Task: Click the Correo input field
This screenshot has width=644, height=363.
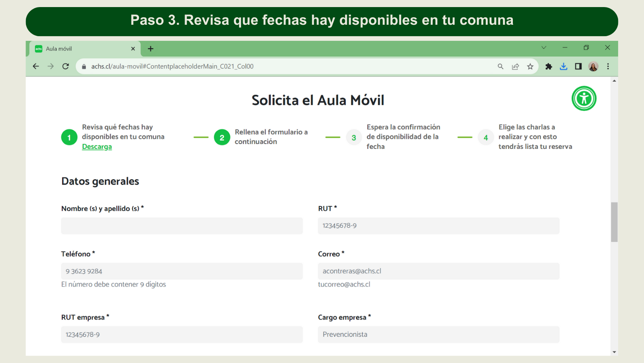Action: (439, 271)
